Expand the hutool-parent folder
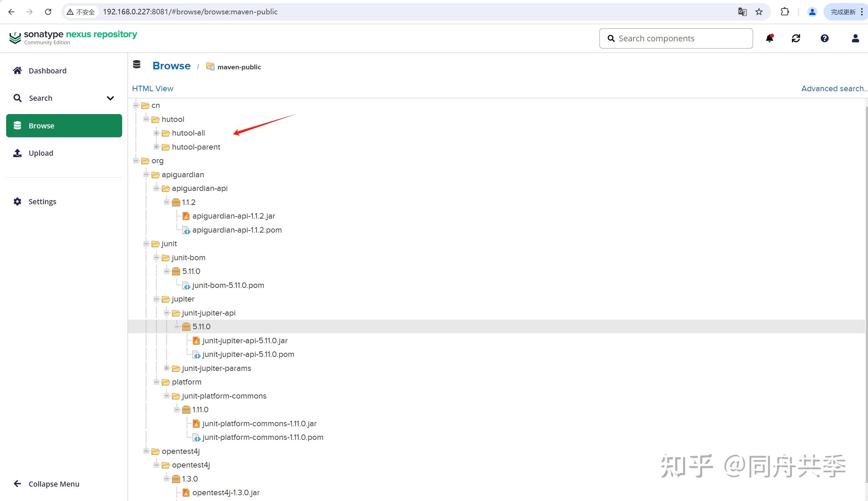This screenshot has height=501, width=868. 156,147
